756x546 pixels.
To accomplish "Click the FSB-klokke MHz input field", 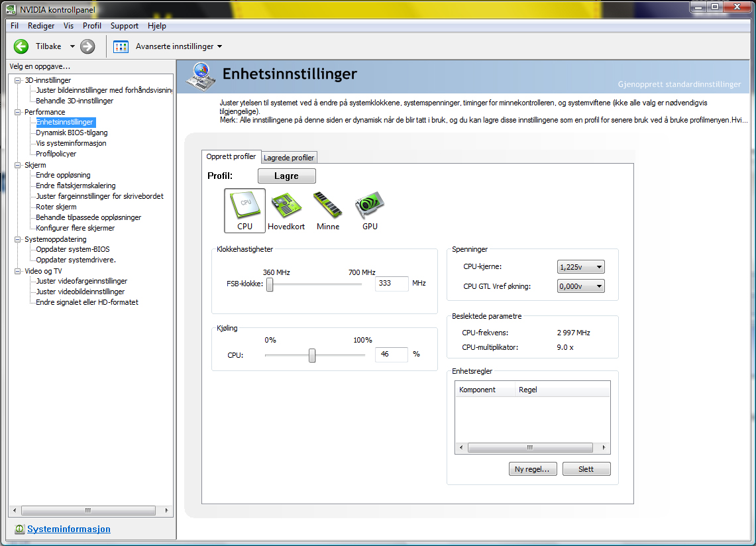I will pos(392,284).
